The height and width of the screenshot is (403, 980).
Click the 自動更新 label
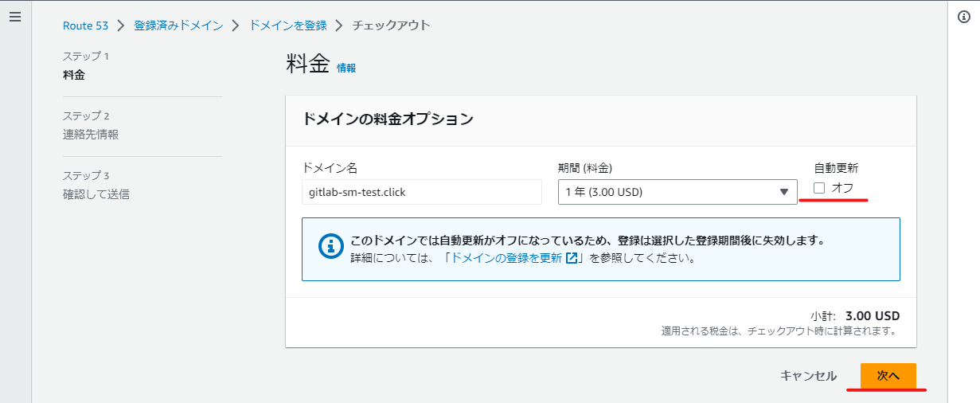pyautogui.click(x=836, y=168)
